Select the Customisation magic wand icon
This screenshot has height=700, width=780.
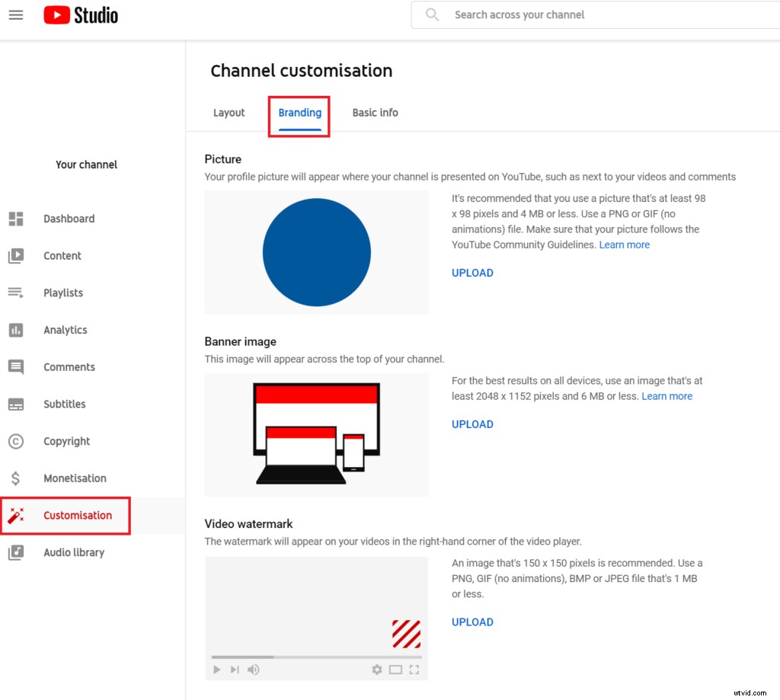[x=16, y=515]
